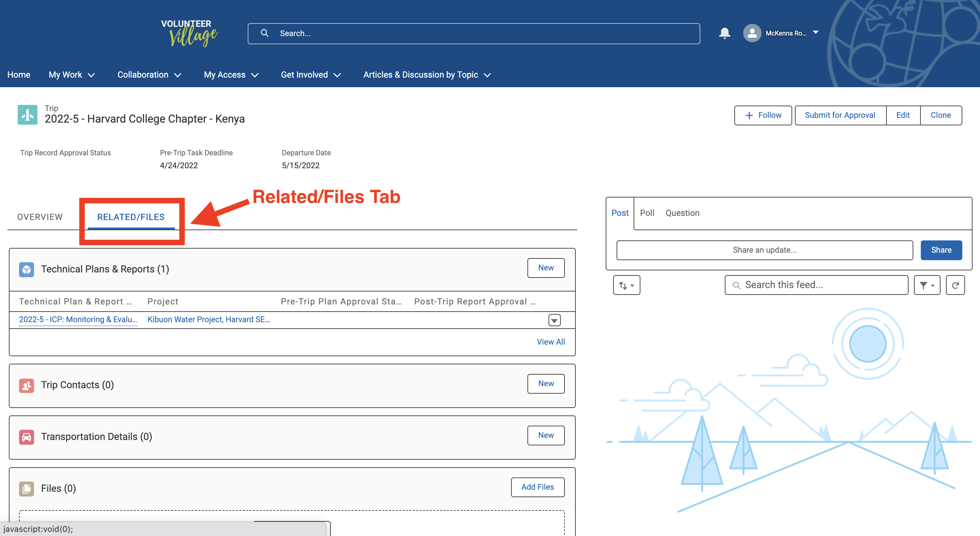Click the Files section icon
980x536 pixels.
pos(26,488)
